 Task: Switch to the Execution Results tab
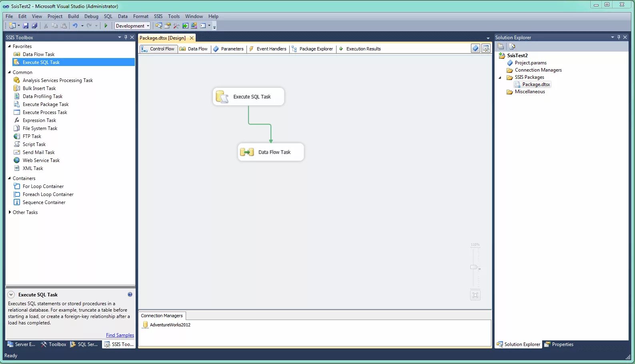360,49
